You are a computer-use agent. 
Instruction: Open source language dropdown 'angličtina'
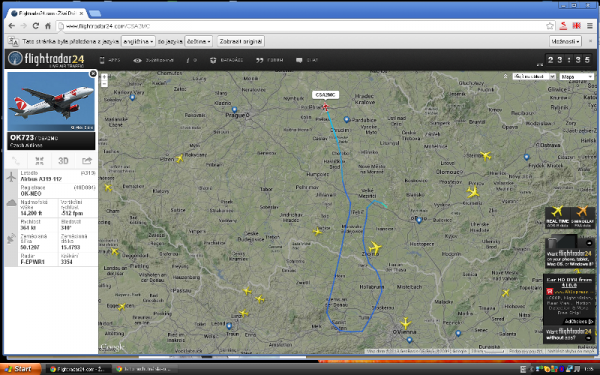(x=138, y=41)
